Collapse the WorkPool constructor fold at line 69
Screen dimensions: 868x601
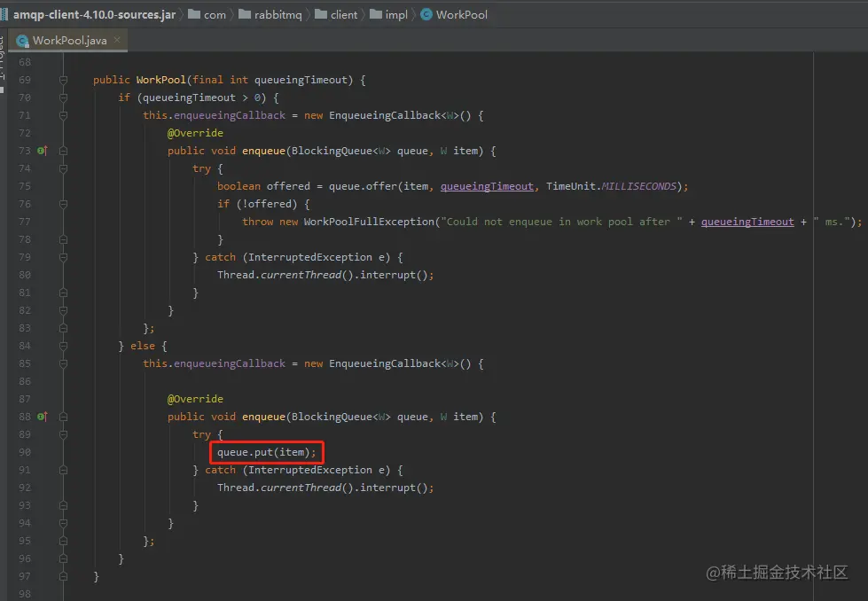(x=63, y=80)
